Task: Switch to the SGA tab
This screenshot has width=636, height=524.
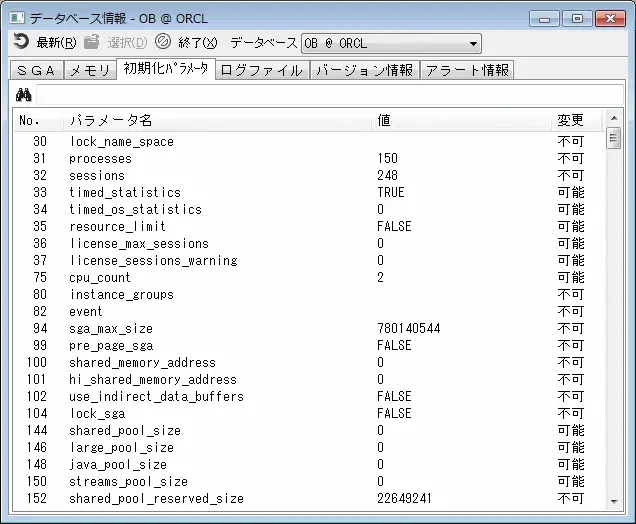Action: pos(35,70)
